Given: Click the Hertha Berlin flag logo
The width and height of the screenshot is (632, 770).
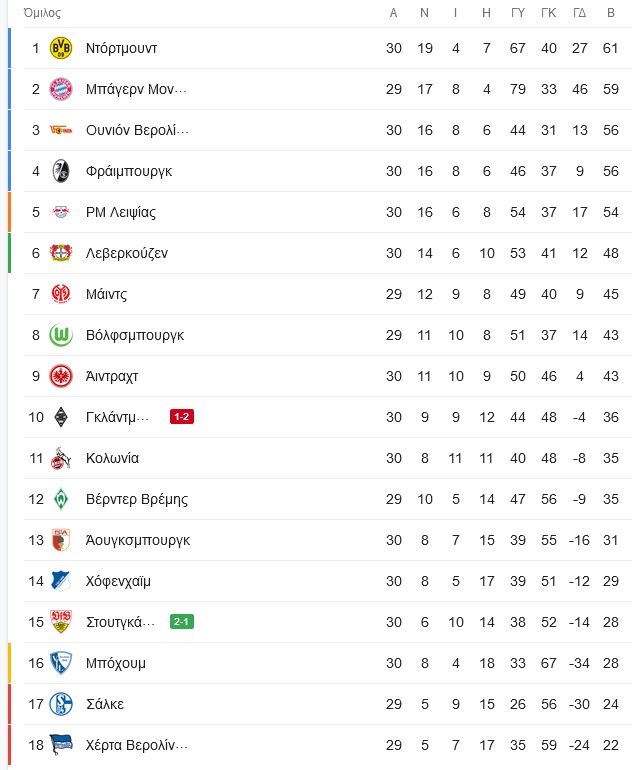Looking at the screenshot, I should pyautogui.click(x=61, y=745).
